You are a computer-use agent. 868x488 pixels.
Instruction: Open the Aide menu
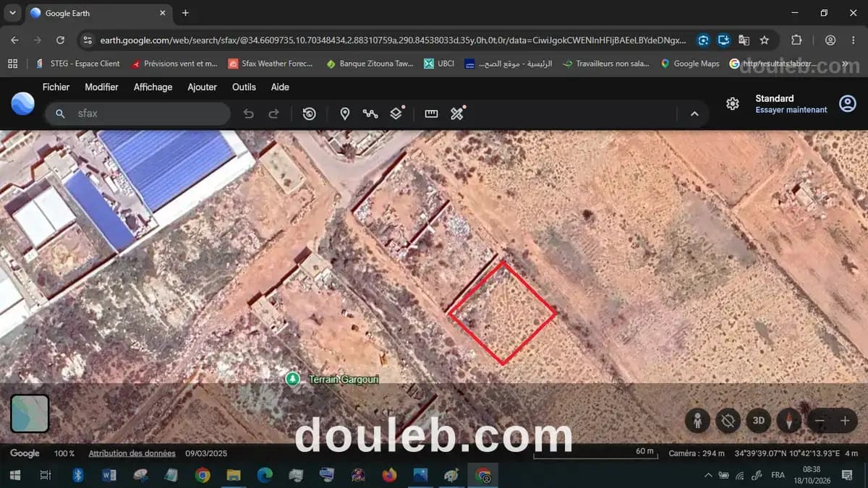(x=280, y=87)
